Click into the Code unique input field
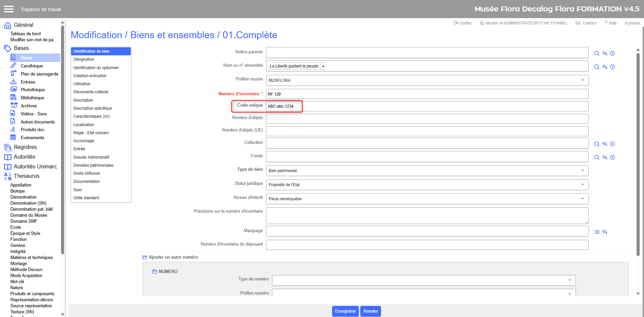Image resolution: width=644 pixels, height=317 pixels. [427, 106]
